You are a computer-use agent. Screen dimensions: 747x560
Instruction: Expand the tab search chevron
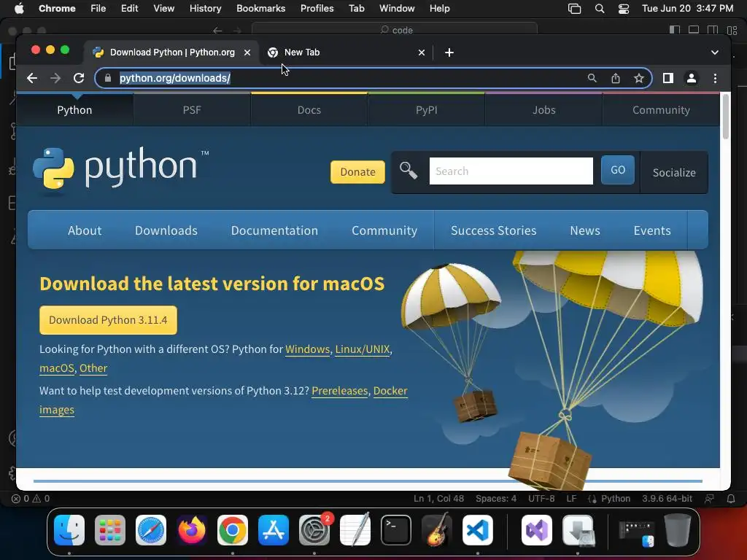715,52
